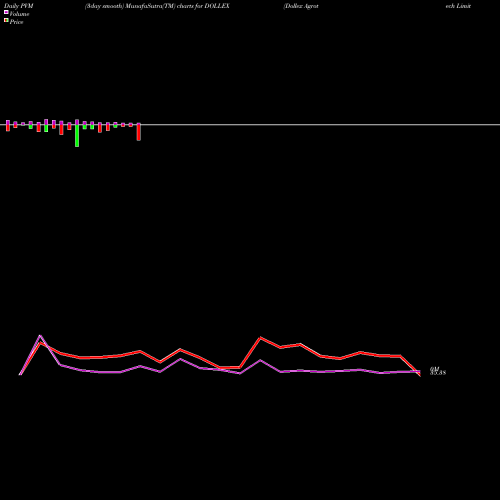The height and width of the screenshot is (500, 500).
Task: Click the Price legend label
Action: (16, 22)
